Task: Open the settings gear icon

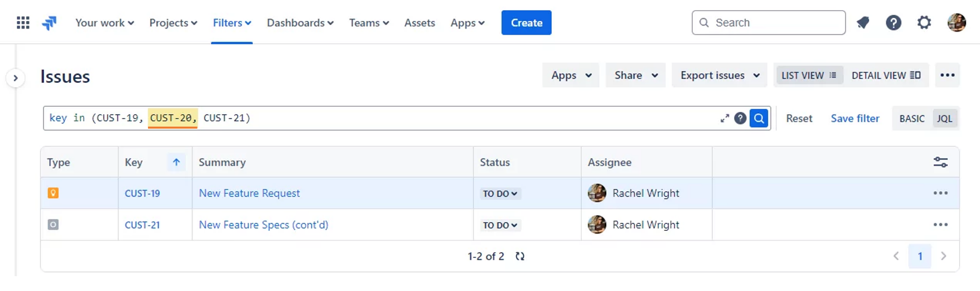Action: coord(924,22)
